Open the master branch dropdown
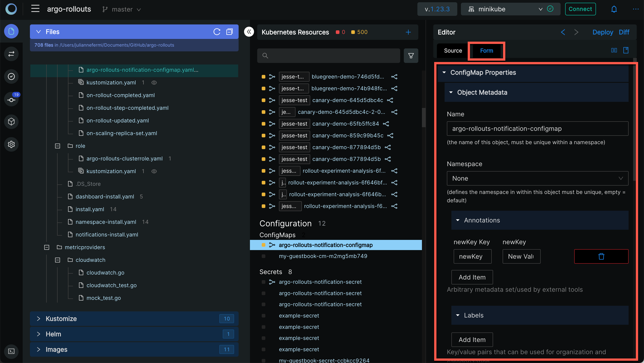Image resolution: width=644 pixels, height=363 pixels. click(x=122, y=9)
